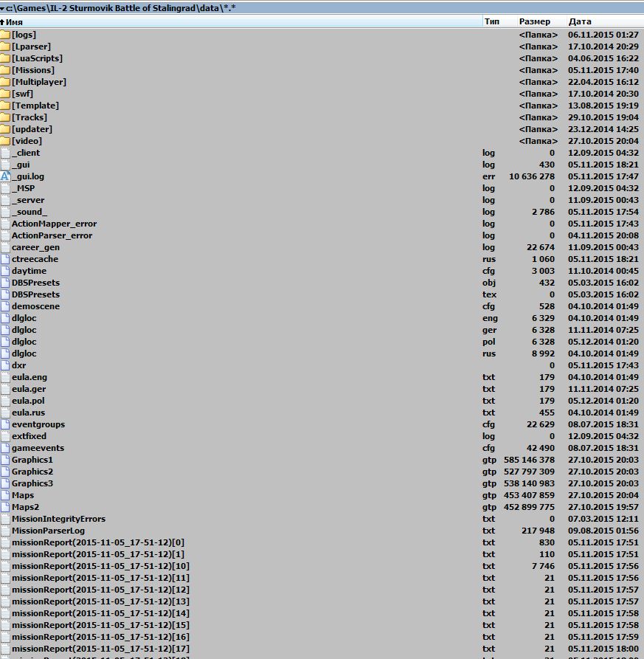
Task: Click the path bar showing IL-2 Sturmovik data
Action: point(322,8)
